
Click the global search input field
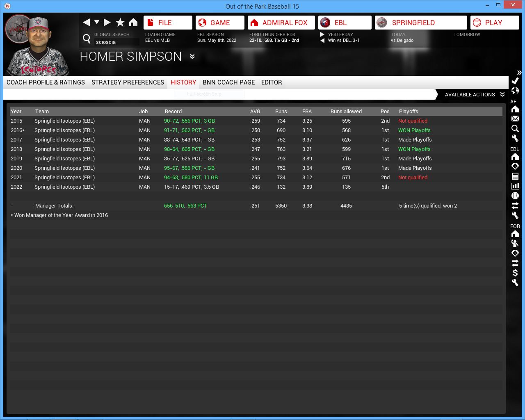point(116,42)
